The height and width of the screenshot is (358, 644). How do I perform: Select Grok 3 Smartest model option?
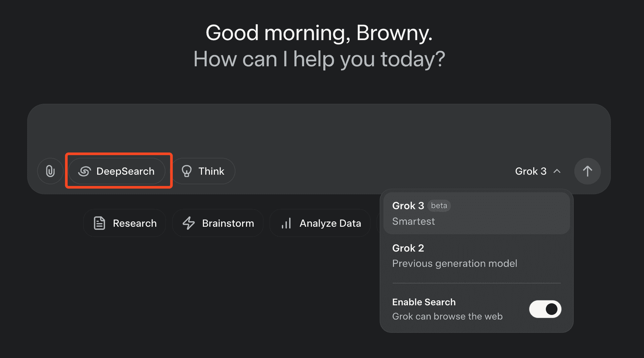476,213
